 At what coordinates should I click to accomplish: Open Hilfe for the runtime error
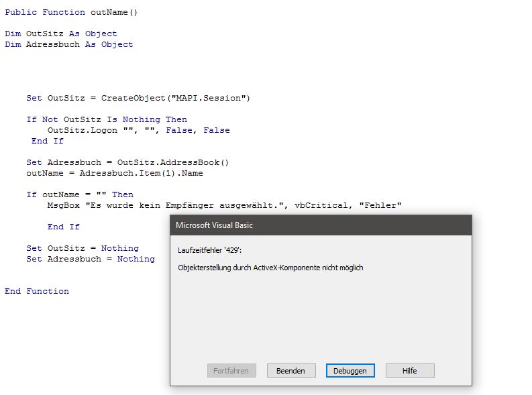(410, 371)
